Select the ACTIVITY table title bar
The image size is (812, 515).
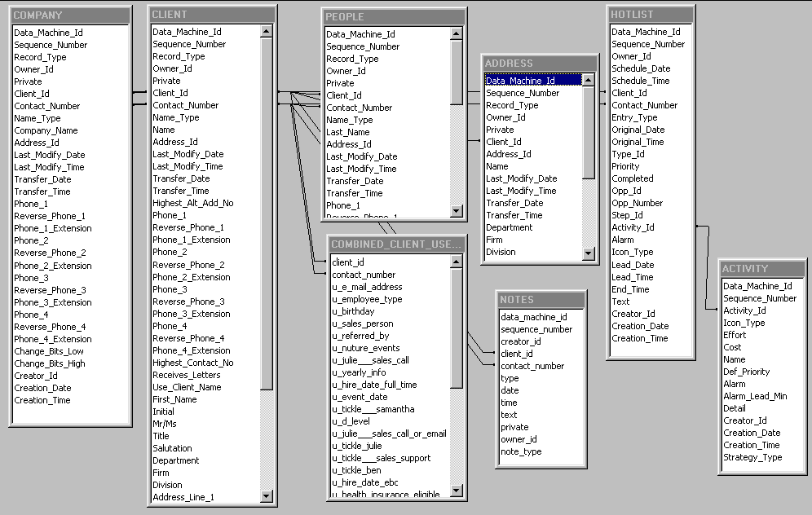point(762,269)
